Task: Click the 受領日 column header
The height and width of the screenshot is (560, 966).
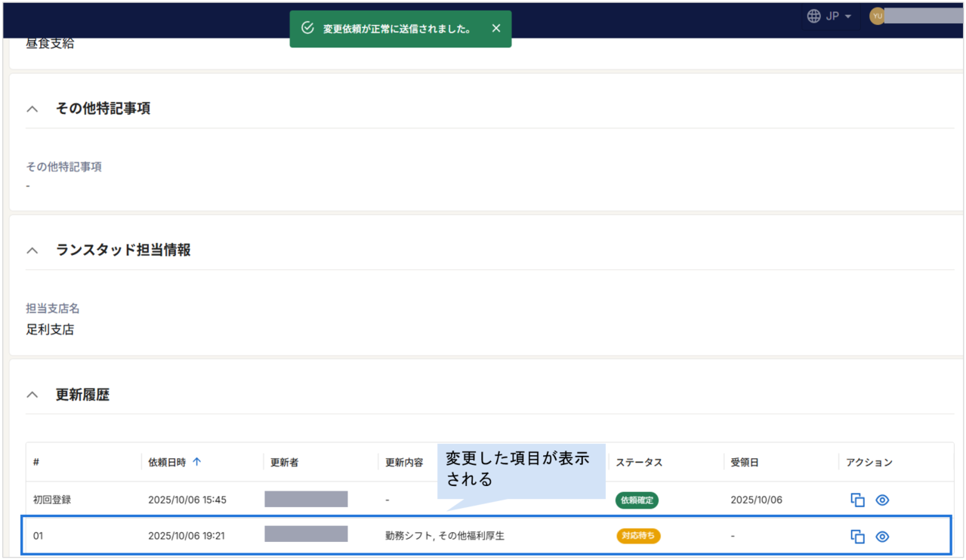Action: coord(745,463)
